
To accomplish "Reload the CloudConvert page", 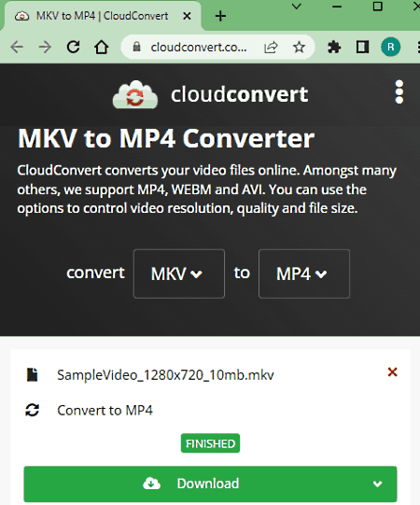I will point(73,47).
